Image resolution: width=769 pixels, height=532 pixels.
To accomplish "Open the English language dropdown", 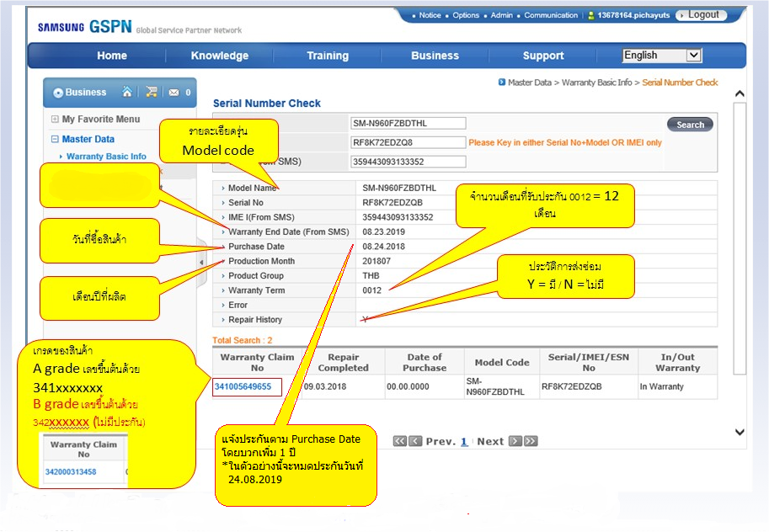I will click(x=662, y=56).
